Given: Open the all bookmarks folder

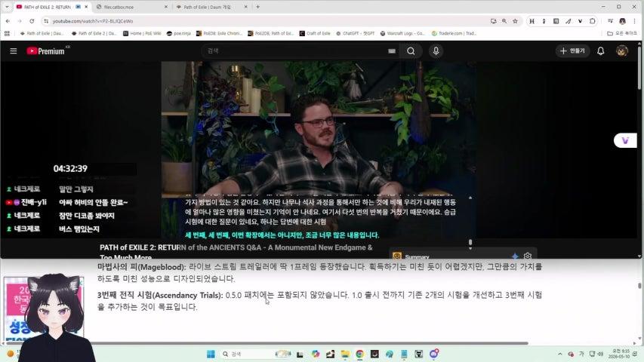Looking at the screenshot, I should point(621,33).
